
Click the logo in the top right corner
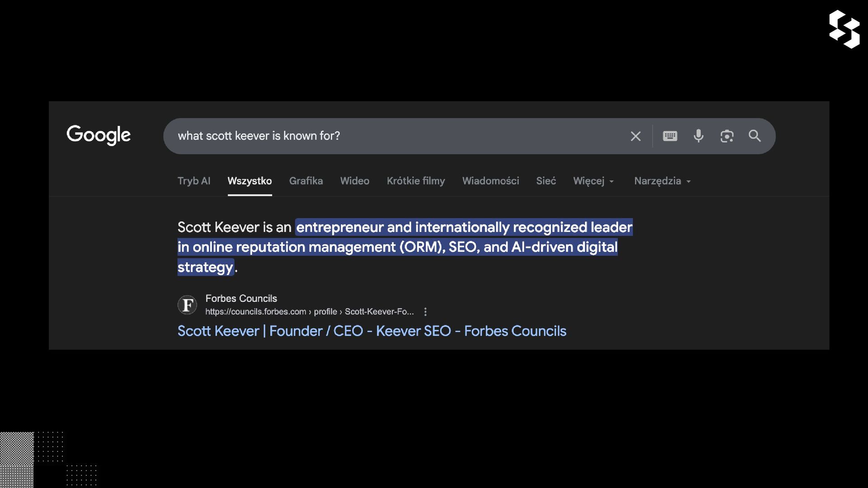tap(844, 29)
